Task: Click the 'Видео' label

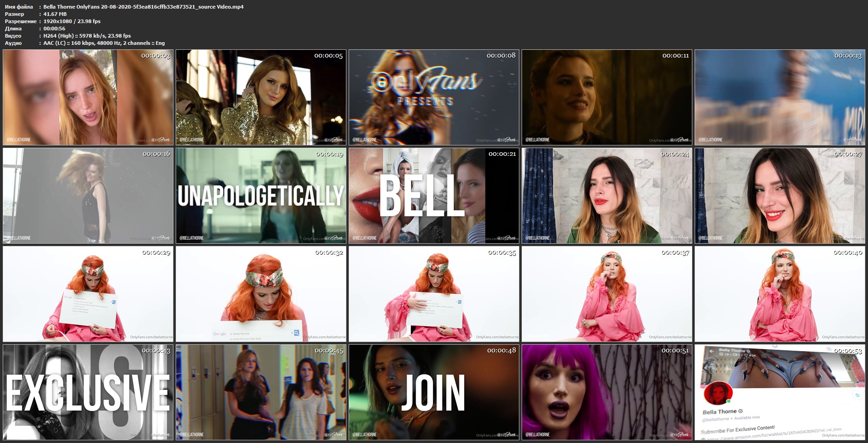Action: coord(13,36)
